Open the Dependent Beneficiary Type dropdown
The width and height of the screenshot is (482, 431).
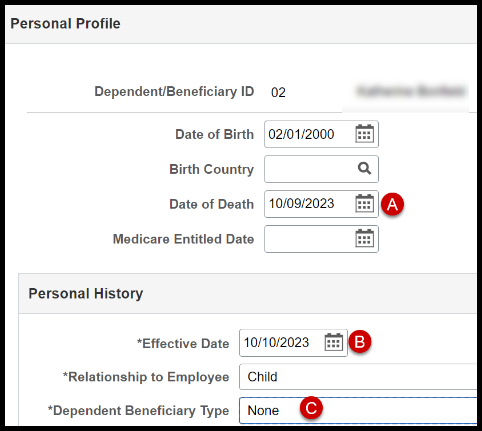(358, 410)
